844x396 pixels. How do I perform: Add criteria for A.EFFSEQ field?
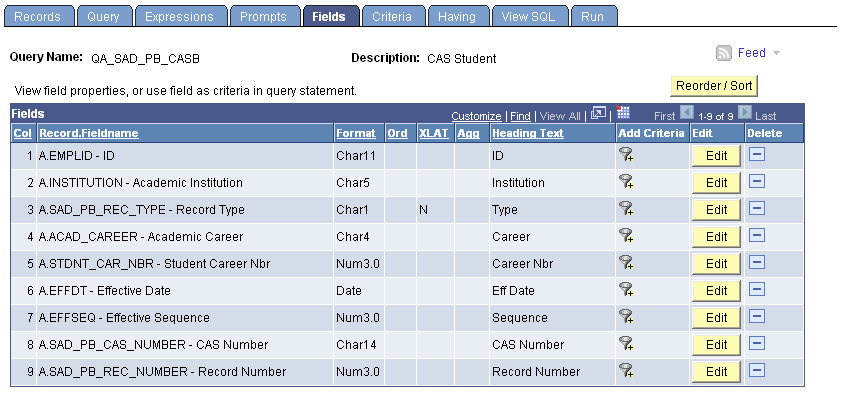(625, 316)
